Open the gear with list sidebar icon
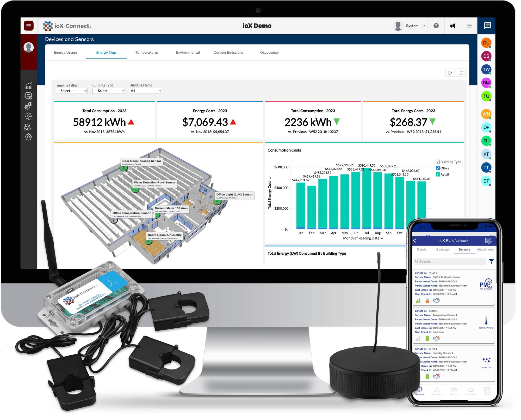The image size is (521, 420). [28, 116]
